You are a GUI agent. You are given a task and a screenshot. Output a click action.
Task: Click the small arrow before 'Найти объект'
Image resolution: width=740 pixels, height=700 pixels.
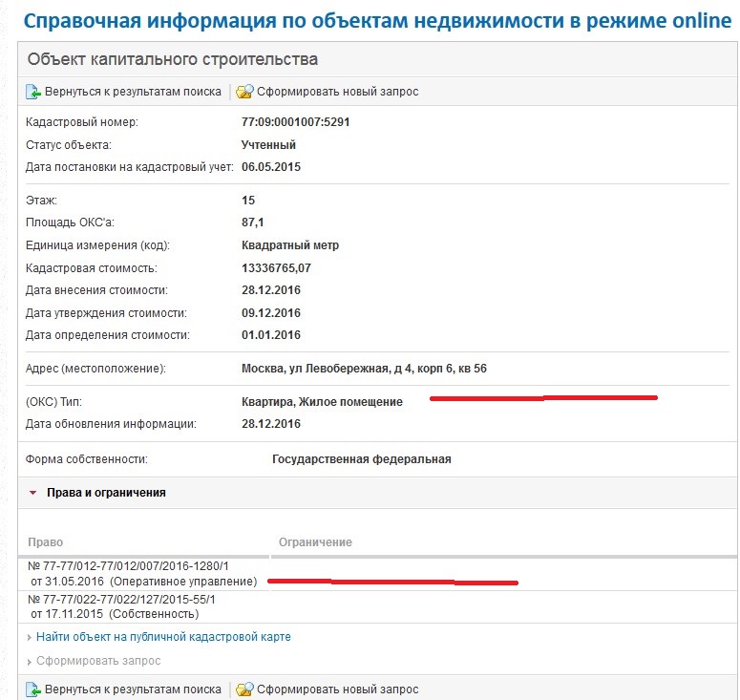[x=29, y=637]
